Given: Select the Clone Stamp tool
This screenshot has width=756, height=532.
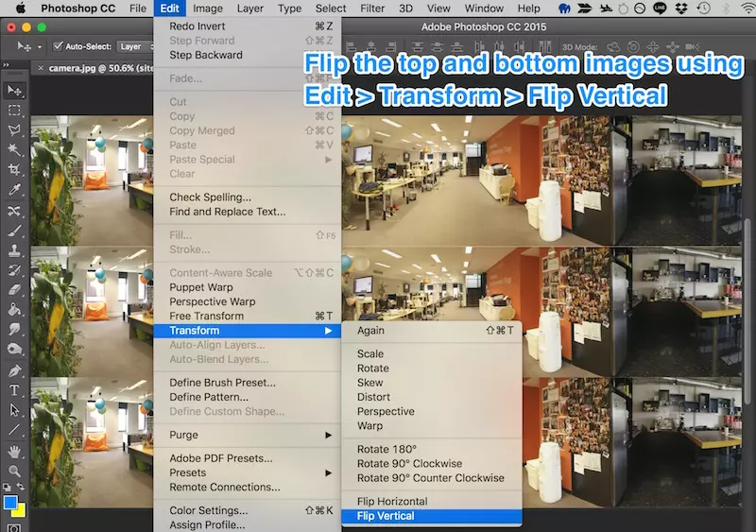Looking at the screenshot, I should [x=14, y=250].
